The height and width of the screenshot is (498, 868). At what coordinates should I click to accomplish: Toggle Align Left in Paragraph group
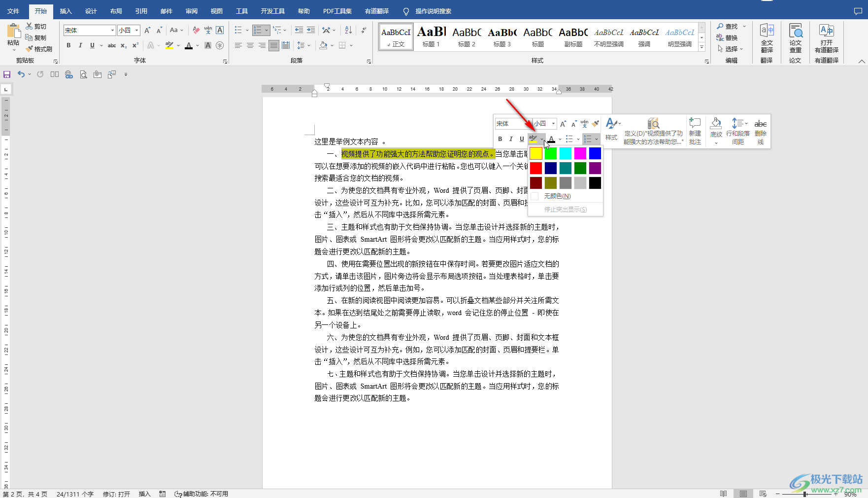pos(238,45)
